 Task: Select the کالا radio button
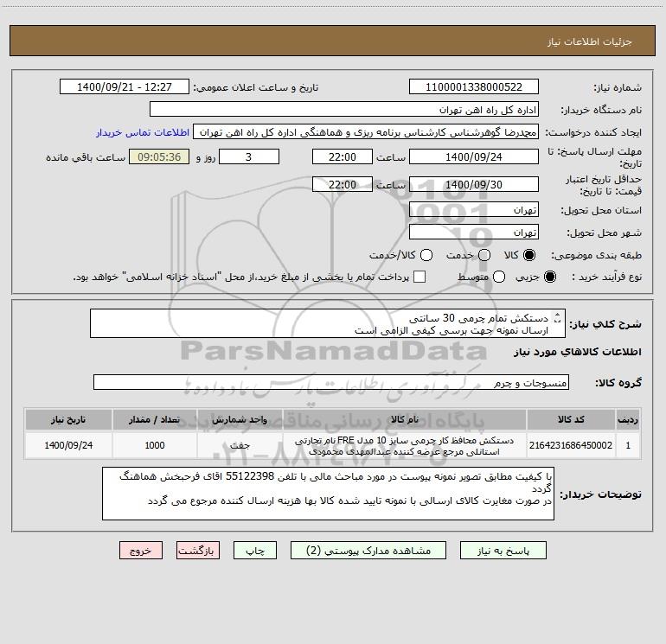click(529, 255)
